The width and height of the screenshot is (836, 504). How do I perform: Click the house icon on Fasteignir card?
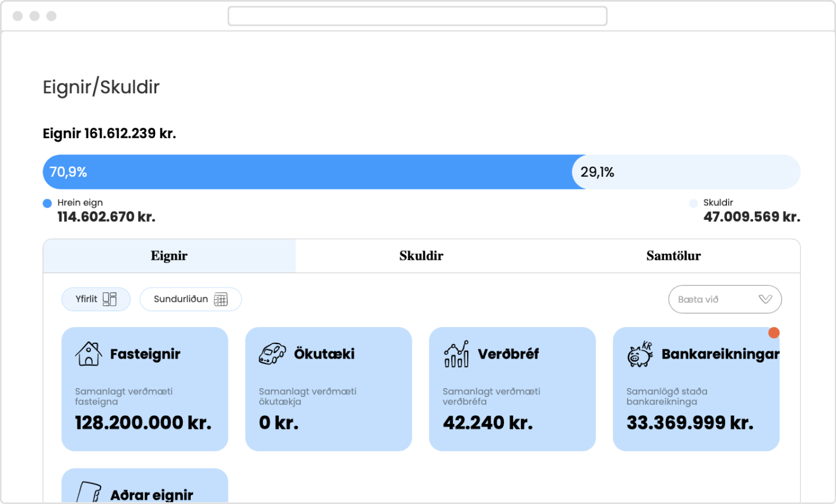click(88, 354)
